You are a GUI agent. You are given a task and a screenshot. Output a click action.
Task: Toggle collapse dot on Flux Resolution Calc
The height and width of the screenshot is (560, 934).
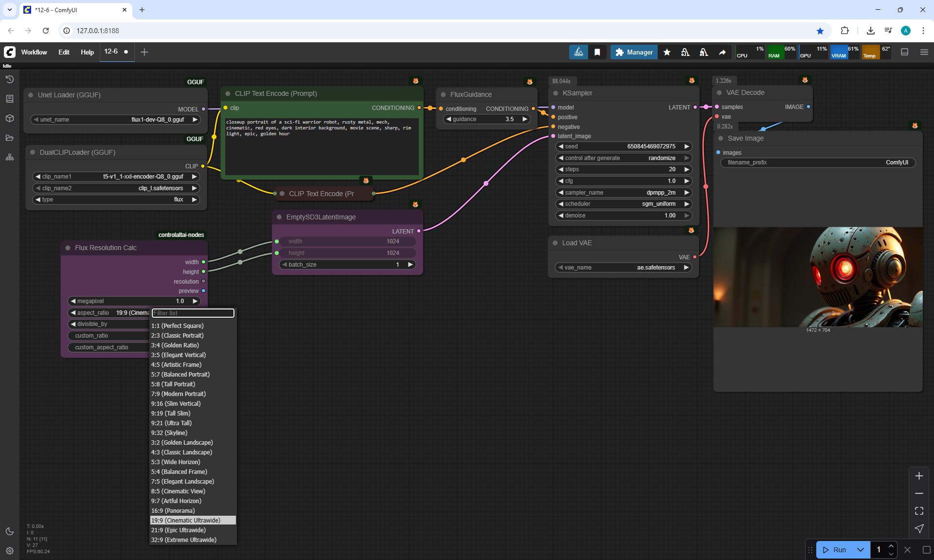click(x=68, y=248)
